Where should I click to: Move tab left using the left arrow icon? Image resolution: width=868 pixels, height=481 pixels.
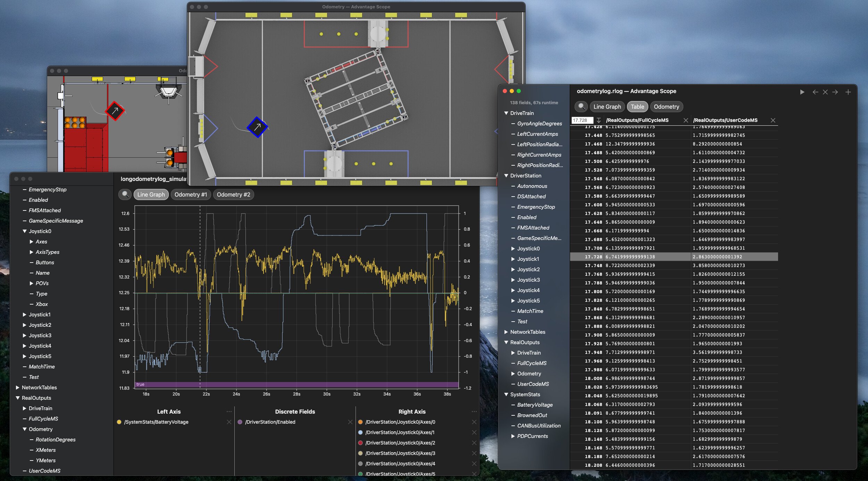(x=815, y=92)
